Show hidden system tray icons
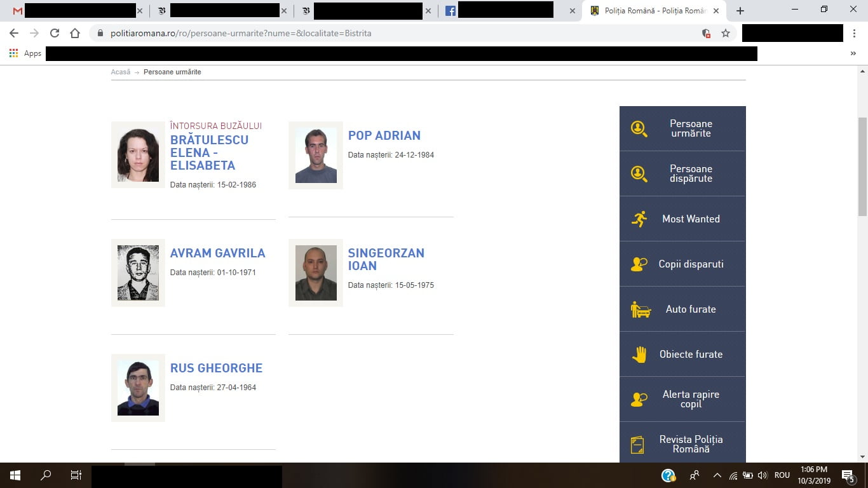 coord(717,475)
